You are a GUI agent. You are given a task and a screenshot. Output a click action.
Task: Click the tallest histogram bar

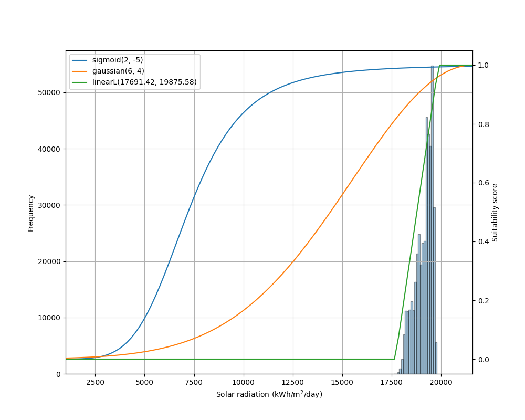432,210
